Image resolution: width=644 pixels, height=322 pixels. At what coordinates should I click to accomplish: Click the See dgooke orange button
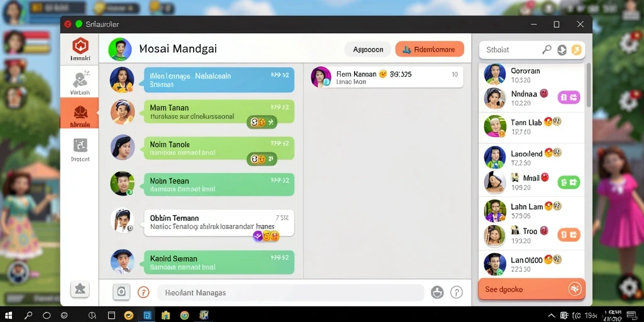click(x=532, y=289)
